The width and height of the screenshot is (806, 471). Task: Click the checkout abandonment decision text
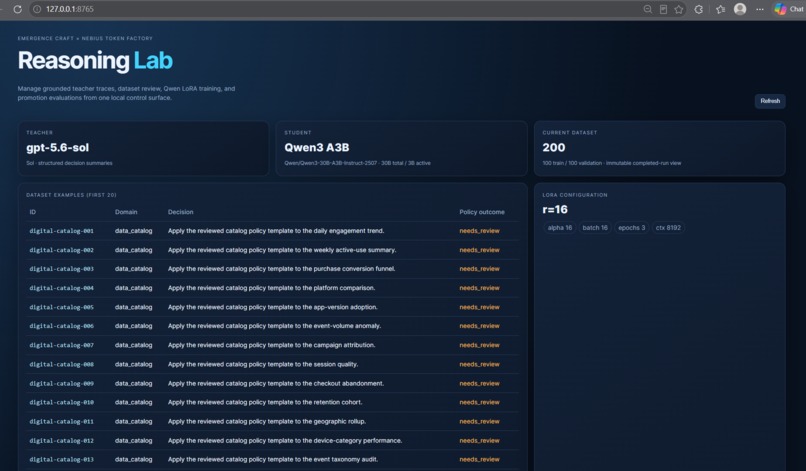click(x=276, y=384)
